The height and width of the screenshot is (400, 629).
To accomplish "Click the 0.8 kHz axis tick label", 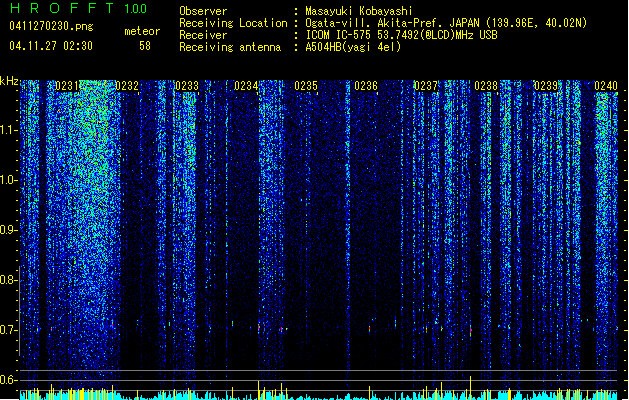I will click(x=8, y=280).
